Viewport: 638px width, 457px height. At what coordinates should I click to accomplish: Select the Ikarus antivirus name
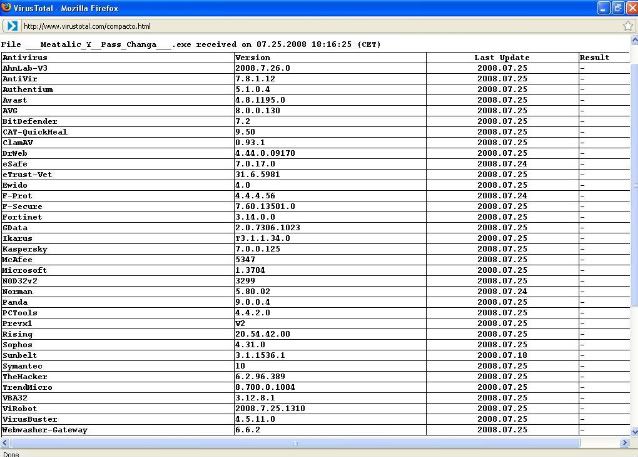[x=17, y=238]
